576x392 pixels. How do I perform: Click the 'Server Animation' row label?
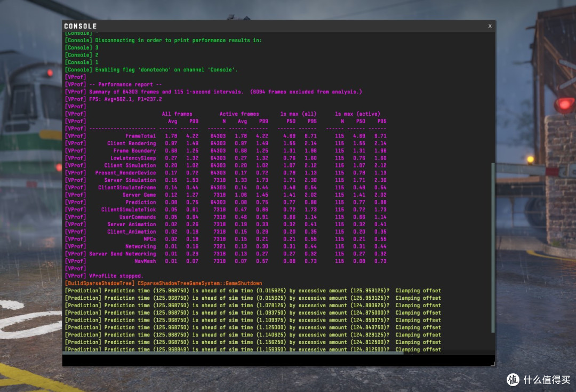pyautogui.click(x=132, y=224)
